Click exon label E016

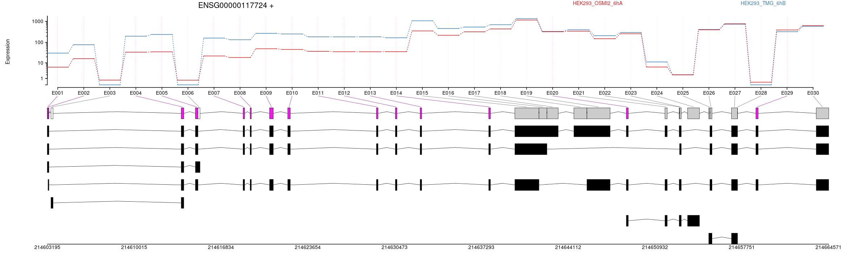coord(448,93)
